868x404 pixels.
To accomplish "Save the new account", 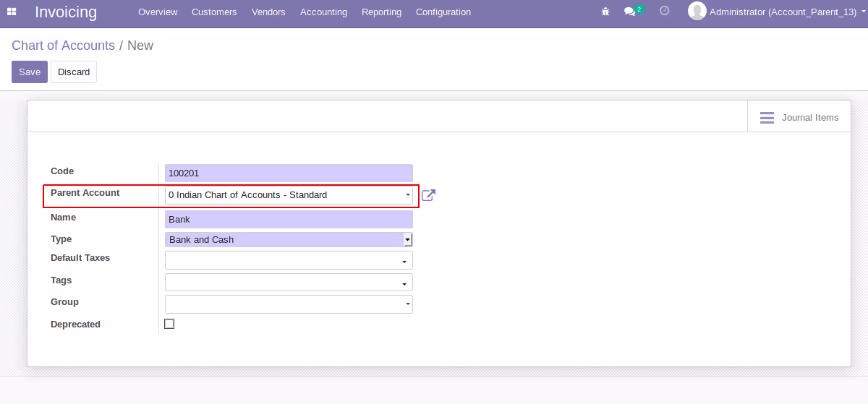I will 30,72.
